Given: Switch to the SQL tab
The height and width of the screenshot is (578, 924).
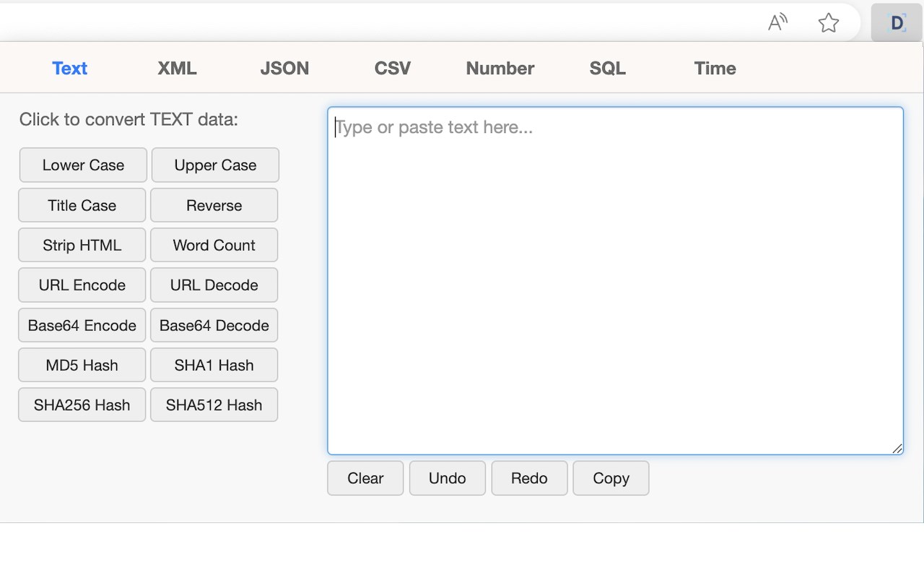Looking at the screenshot, I should (607, 68).
